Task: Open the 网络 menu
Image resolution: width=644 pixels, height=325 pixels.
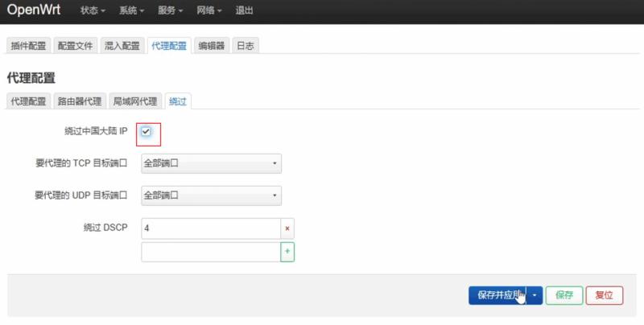Action: [207, 11]
